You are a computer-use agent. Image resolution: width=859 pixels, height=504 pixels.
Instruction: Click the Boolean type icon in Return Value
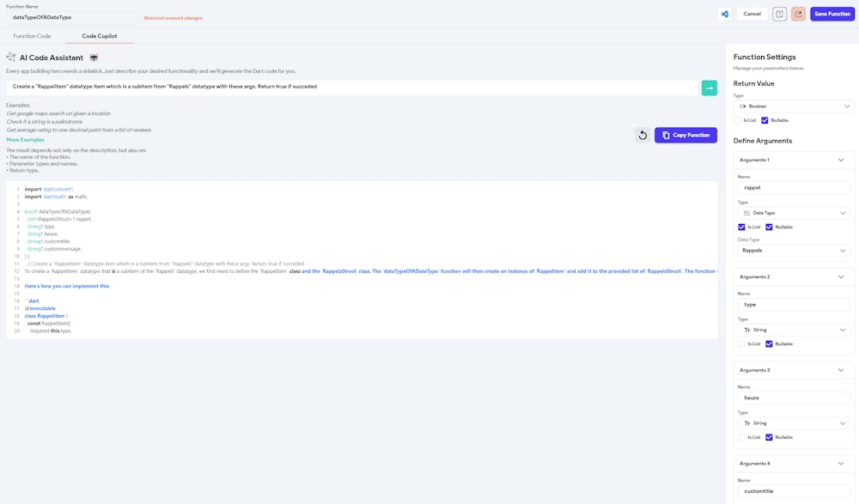pyautogui.click(x=743, y=106)
